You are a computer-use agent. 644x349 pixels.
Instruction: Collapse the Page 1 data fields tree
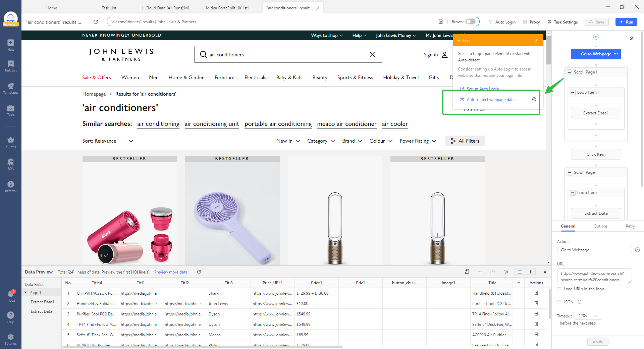tap(25, 293)
